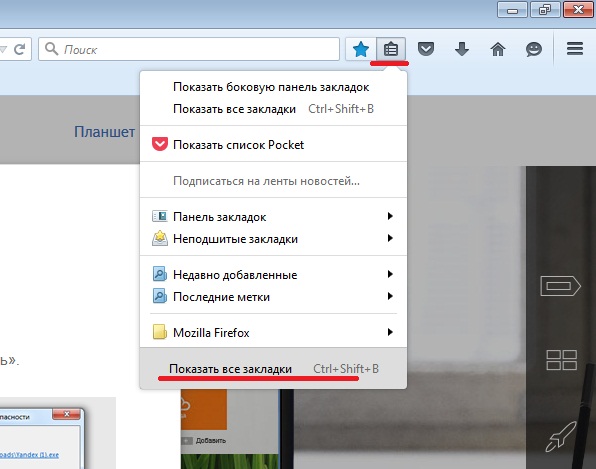Close the Firefox window
The image size is (596, 469).
pos(578,10)
